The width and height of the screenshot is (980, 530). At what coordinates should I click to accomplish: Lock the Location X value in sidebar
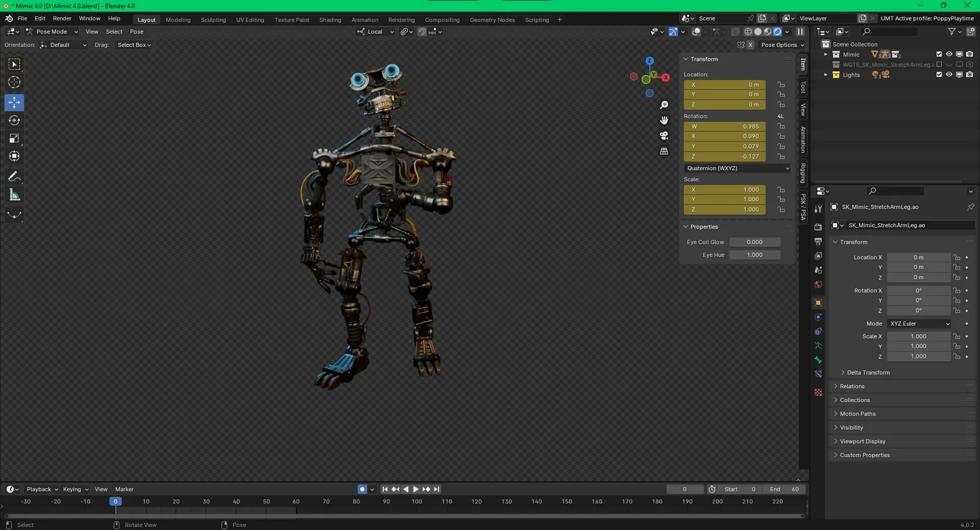pos(781,84)
